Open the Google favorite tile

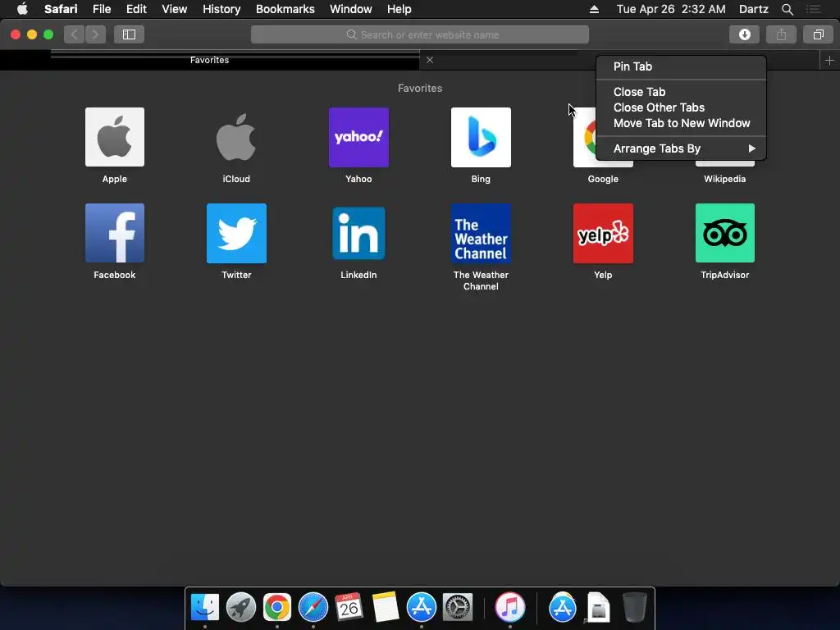[x=584, y=137]
